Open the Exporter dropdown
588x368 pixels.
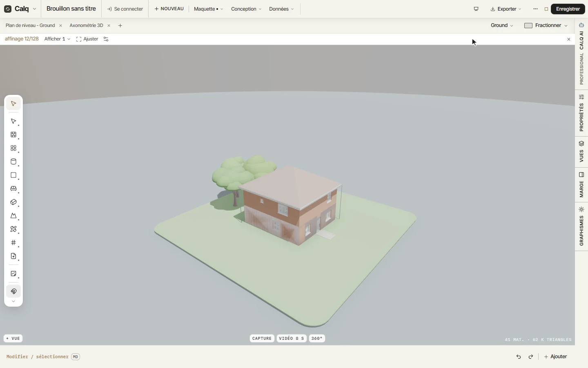pos(506,9)
